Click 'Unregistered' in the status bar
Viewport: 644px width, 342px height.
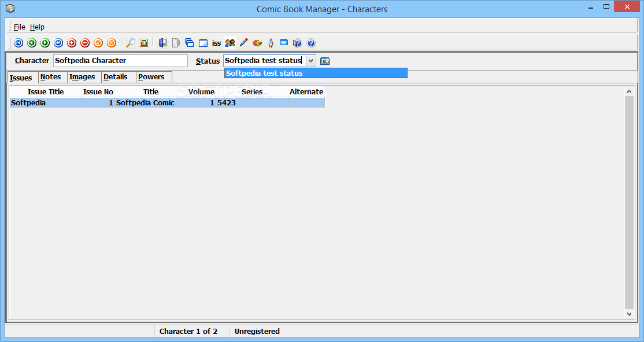(x=257, y=332)
